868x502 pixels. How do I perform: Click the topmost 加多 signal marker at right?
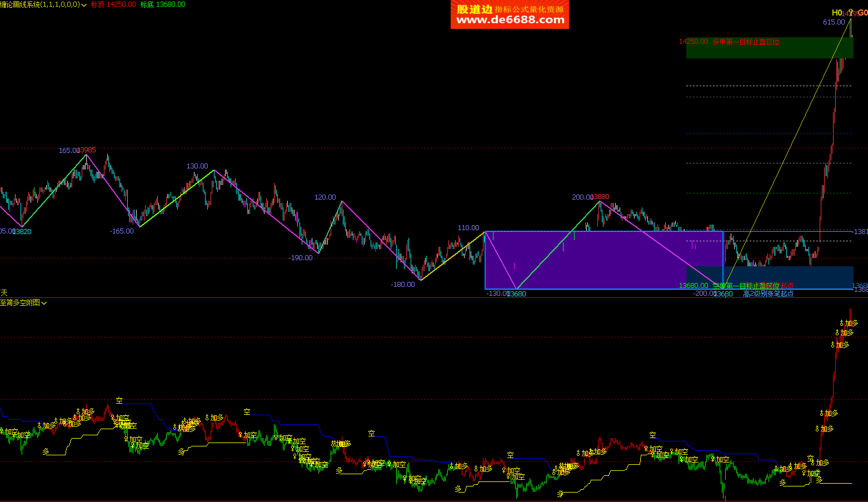[849, 323]
